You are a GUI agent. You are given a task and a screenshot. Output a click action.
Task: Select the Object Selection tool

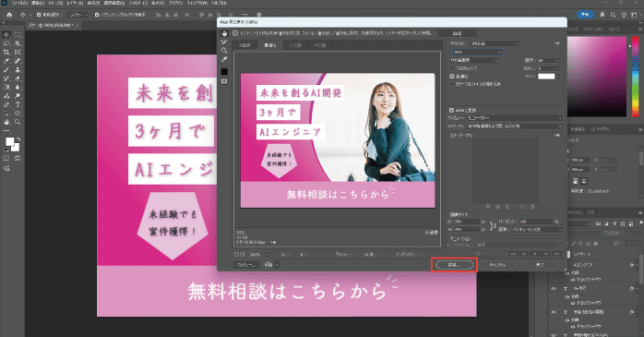pos(18,43)
